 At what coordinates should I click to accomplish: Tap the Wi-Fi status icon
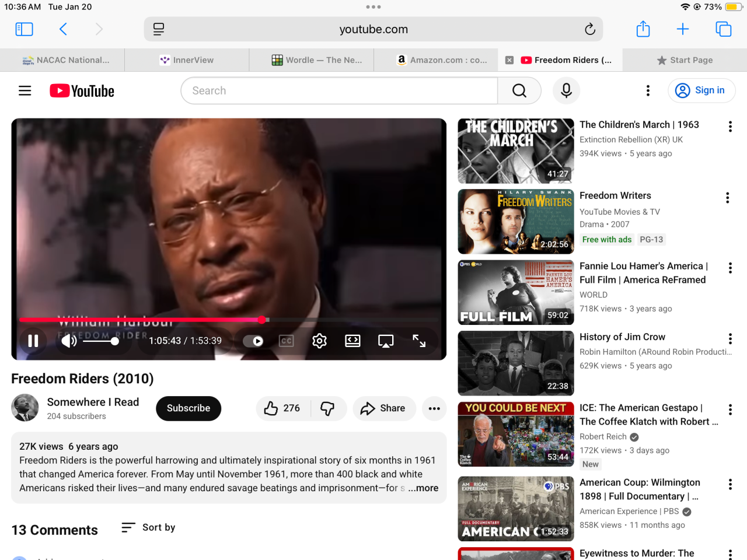[x=685, y=7]
